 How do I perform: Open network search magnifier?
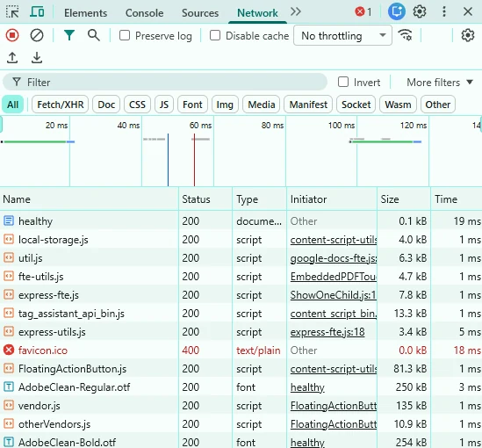pos(94,35)
